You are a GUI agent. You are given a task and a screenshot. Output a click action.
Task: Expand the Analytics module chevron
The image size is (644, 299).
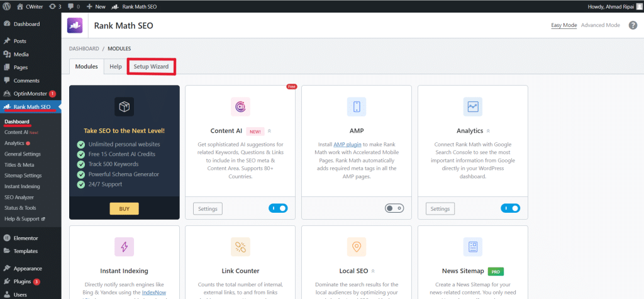pyautogui.click(x=488, y=131)
